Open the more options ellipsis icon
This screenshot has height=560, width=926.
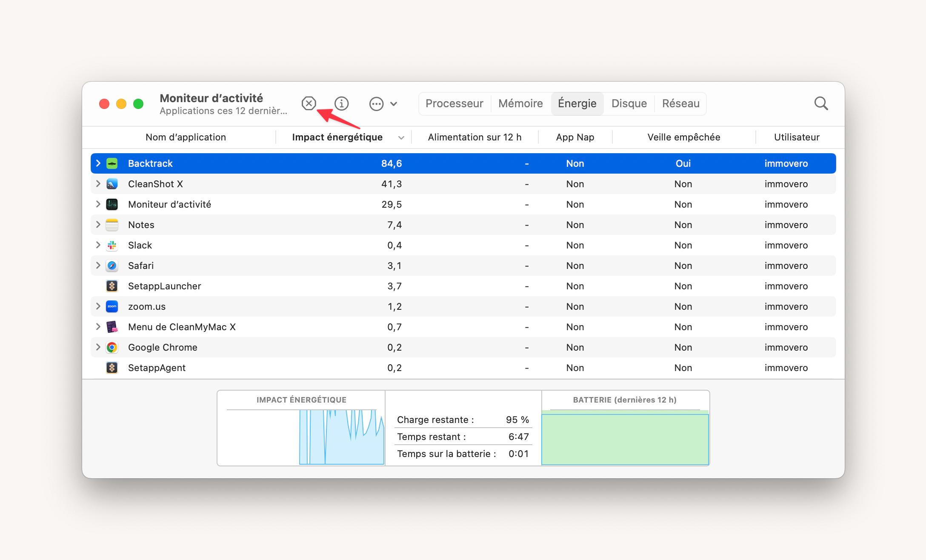pyautogui.click(x=376, y=104)
